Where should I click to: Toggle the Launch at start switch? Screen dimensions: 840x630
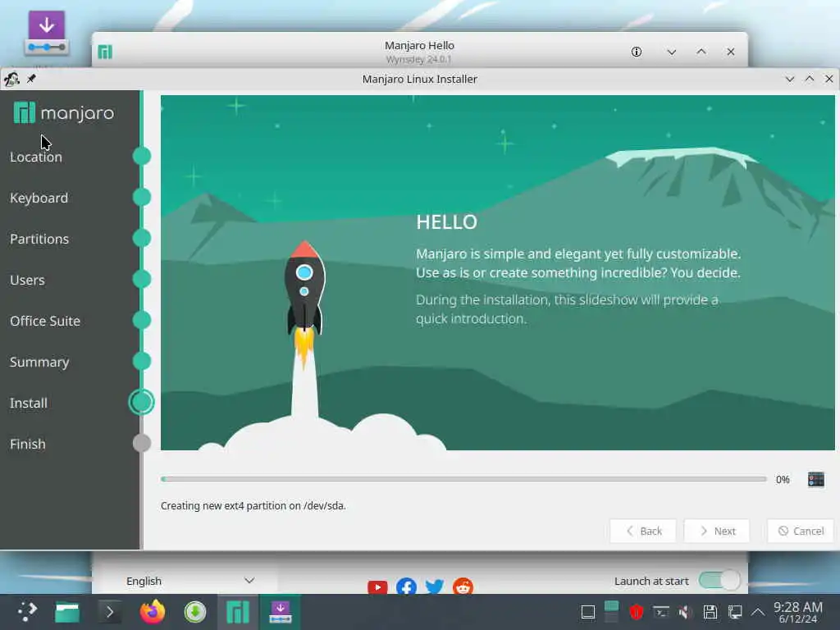pos(719,580)
